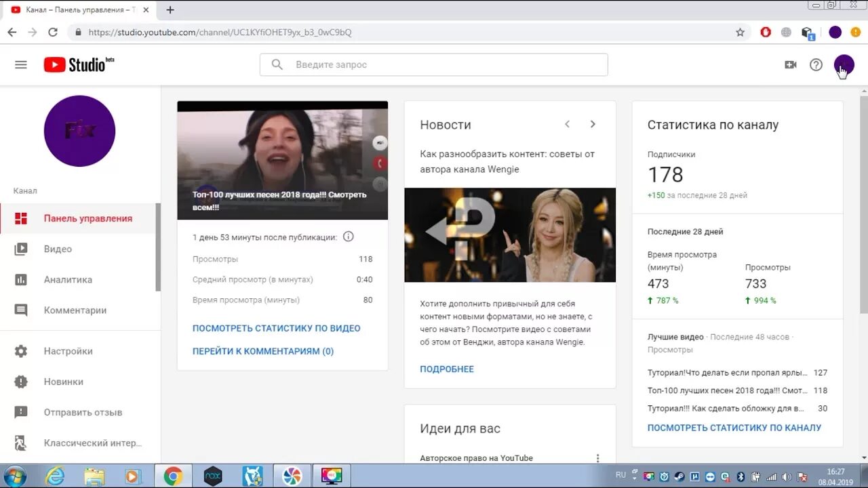Click the Новинки alert badge icon
The image size is (868, 488).
21,382
